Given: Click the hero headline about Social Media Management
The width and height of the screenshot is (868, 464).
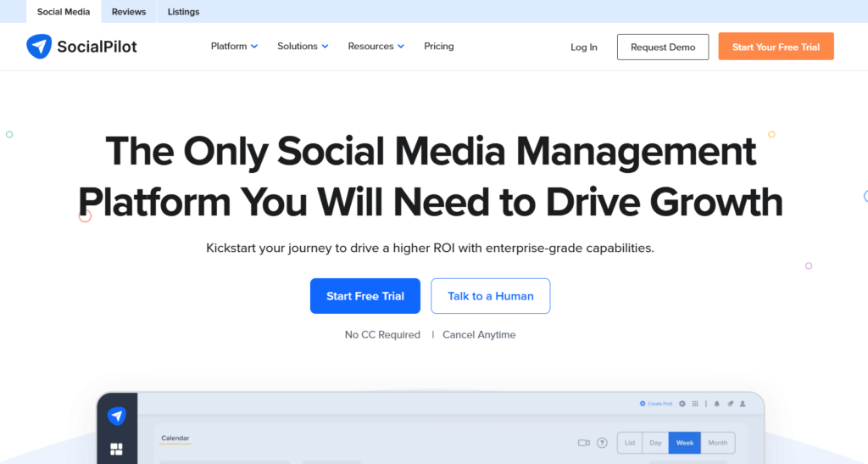Looking at the screenshot, I should [430, 176].
